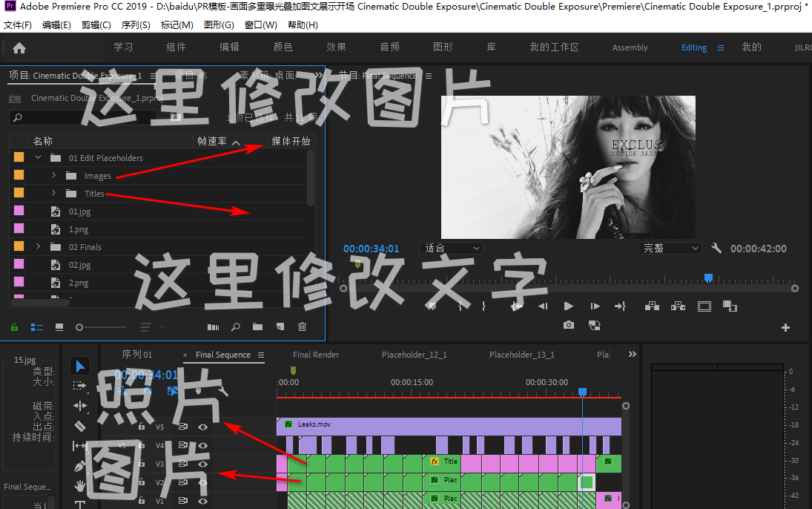812x509 pixels.
Task: Open the 文件(F) menu
Action: (x=18, y=25)
